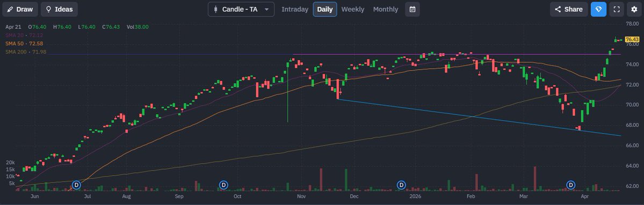Toggle fullscreen chart view
This screenshot has width=644, height=205.
pyautogui.click(x=617, y=9)
